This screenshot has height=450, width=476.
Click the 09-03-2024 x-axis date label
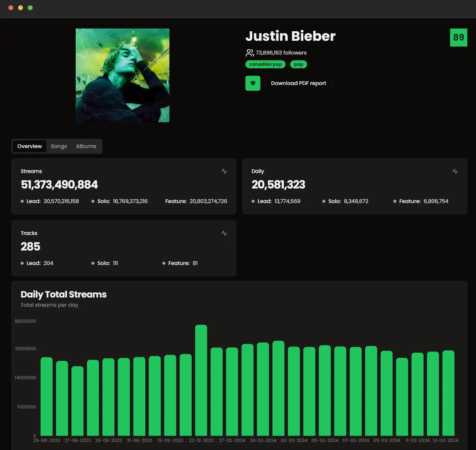[387, 440]
